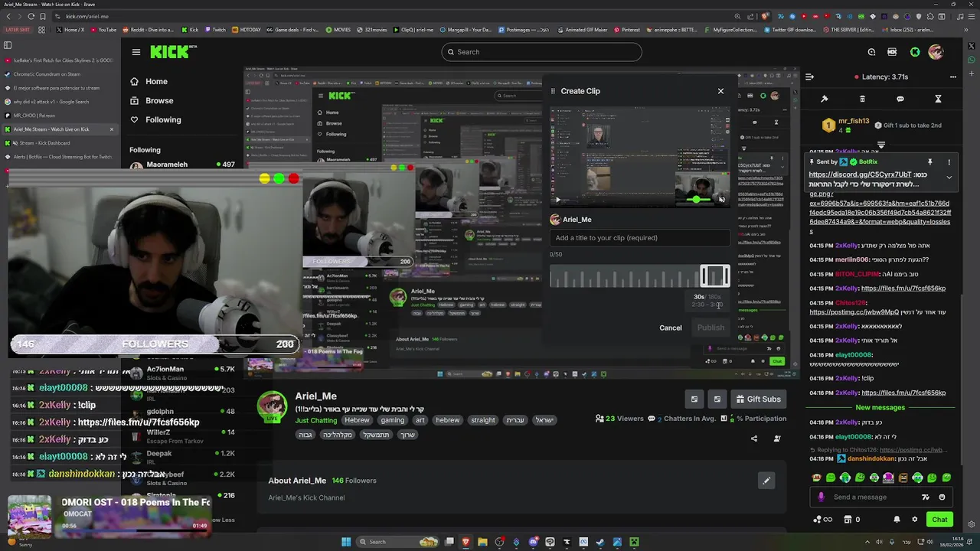
Task: Click the purple microphone icon
Action: pos(822,497)
